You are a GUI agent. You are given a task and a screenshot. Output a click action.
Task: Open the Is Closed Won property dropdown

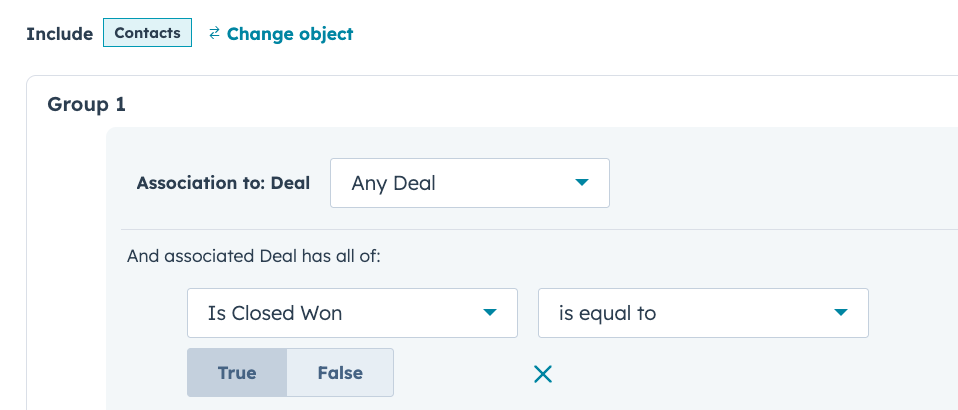coord(351,313)
